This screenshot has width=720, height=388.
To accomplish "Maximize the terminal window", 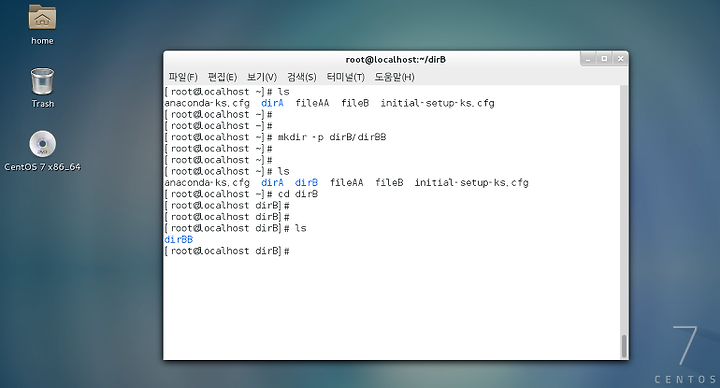I will pos(604,59).
